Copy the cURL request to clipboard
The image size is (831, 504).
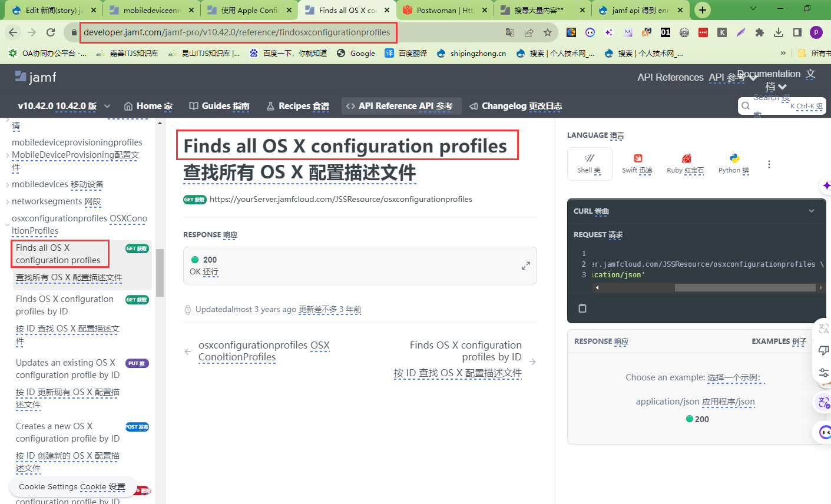point(582,308)
